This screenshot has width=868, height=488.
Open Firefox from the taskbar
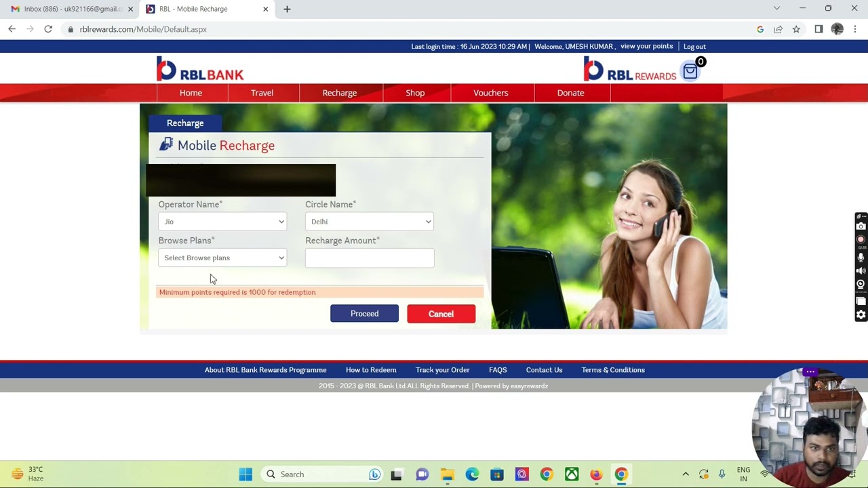[596, 474]
